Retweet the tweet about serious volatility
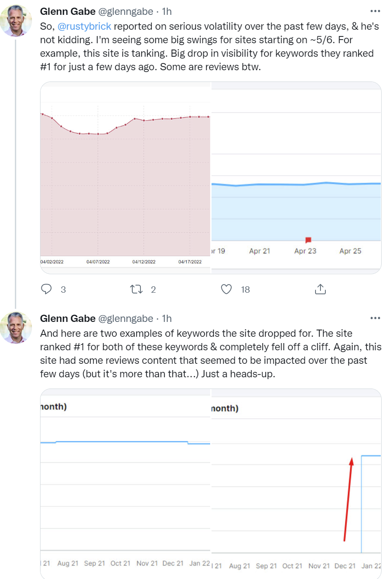Image resolution: width=392 pixels, height=579 pixels. coord(135,289)
